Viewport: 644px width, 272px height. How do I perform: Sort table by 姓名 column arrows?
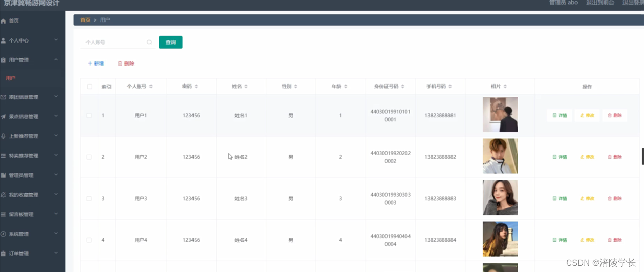pyautogui.click(x=246, y=87)
